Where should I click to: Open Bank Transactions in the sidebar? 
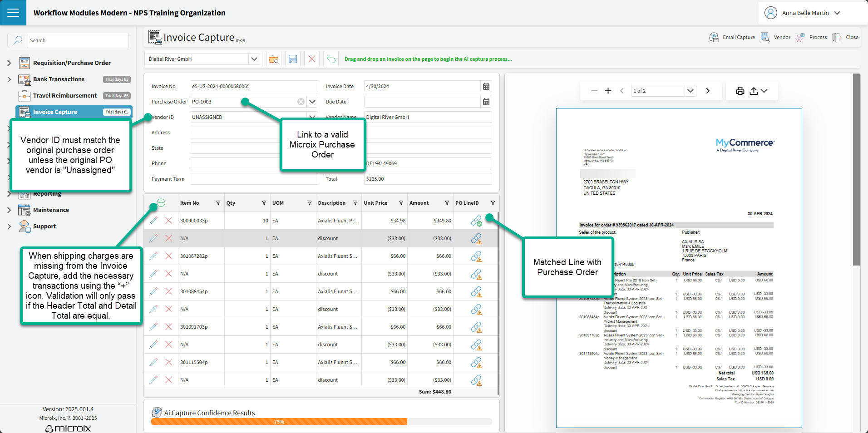point(59,79)
